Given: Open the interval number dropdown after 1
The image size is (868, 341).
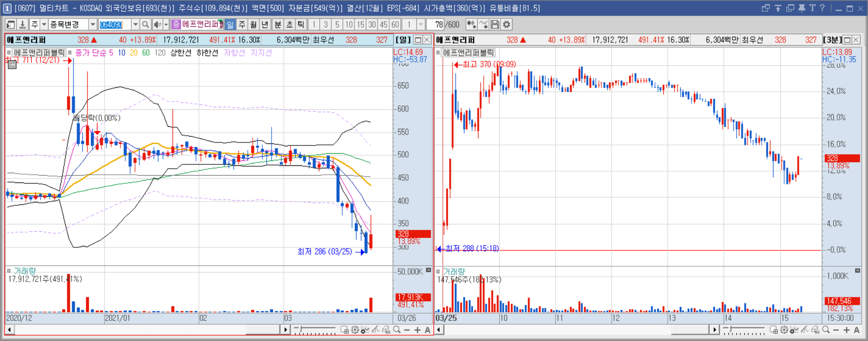Looking at the screenshot, I should click(421, 24).
